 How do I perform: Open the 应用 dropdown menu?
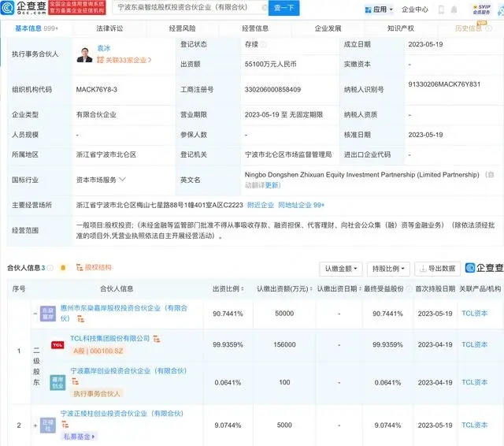[379, 9]
